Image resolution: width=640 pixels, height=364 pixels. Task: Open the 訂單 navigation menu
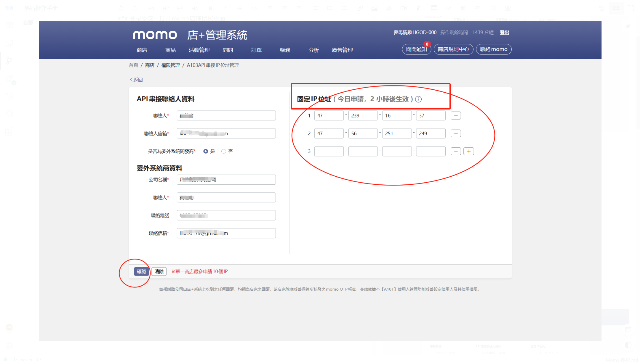(256, 50)
